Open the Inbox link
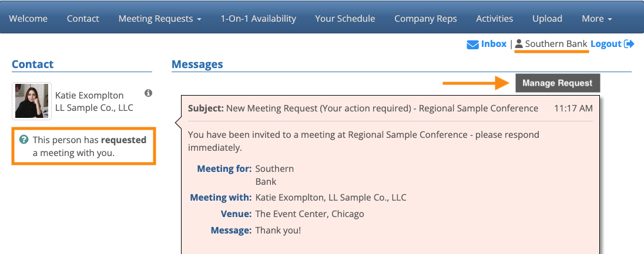Screen dimensions: 644x254 (x=494, y=44)
